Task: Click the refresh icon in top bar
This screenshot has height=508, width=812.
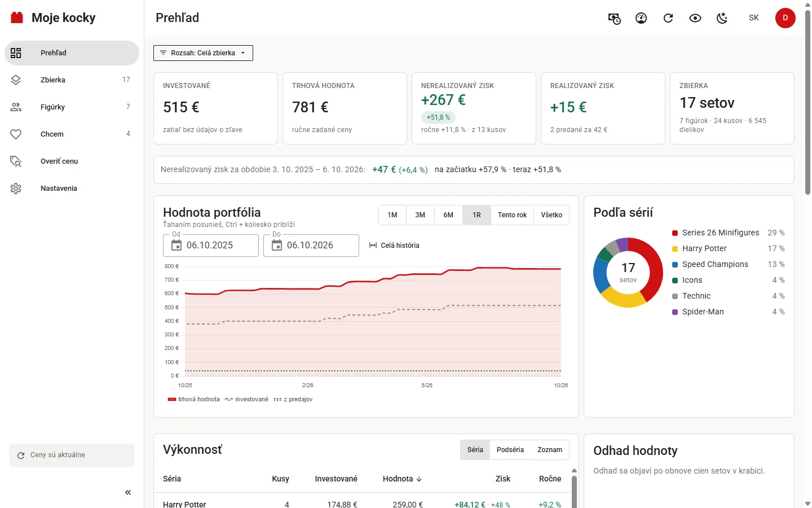Action: [668, 18]
